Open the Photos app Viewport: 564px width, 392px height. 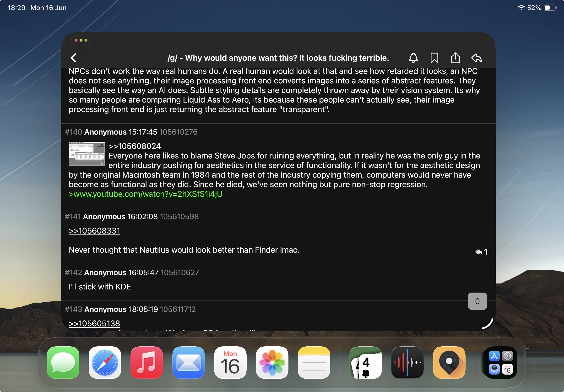pos(272,363)
